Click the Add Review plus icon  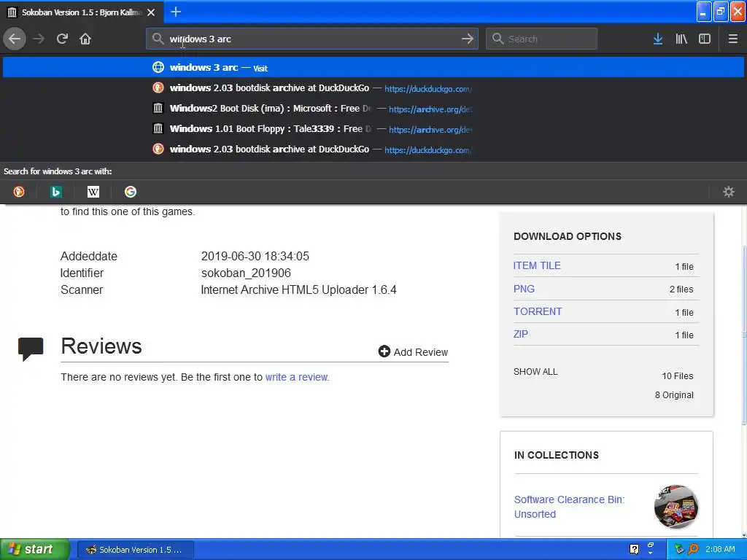[x=384, y=351]
